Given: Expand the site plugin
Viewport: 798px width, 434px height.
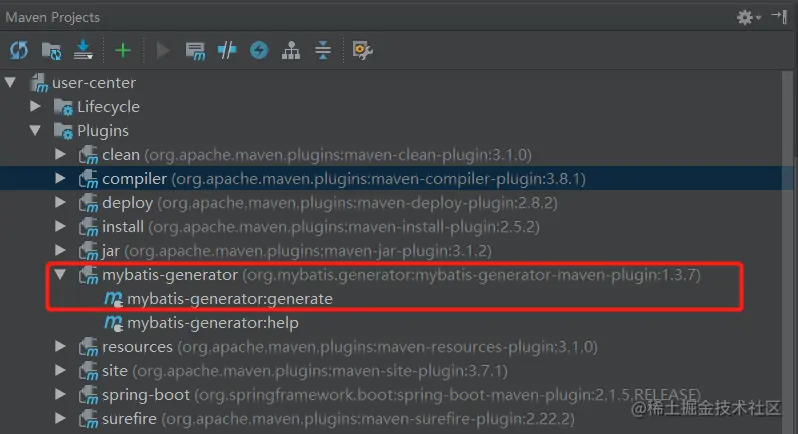Looking at the screenshot, I should tap(60, 370).
